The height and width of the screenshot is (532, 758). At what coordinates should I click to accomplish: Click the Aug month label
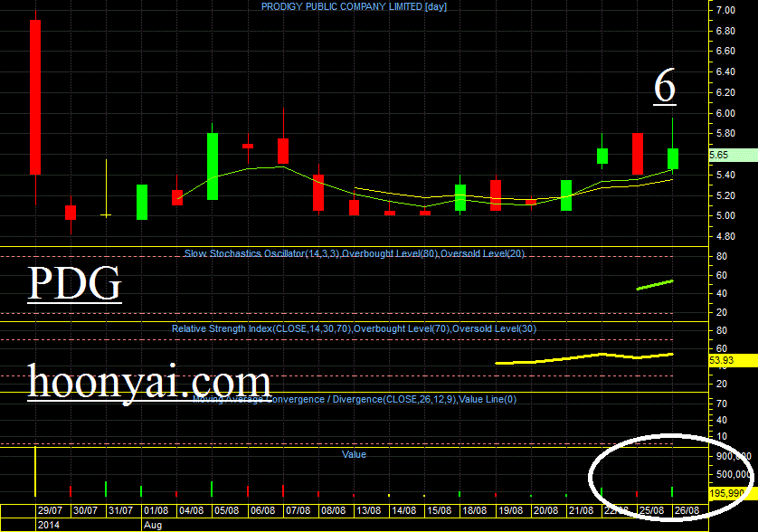(x=153, y=526)
